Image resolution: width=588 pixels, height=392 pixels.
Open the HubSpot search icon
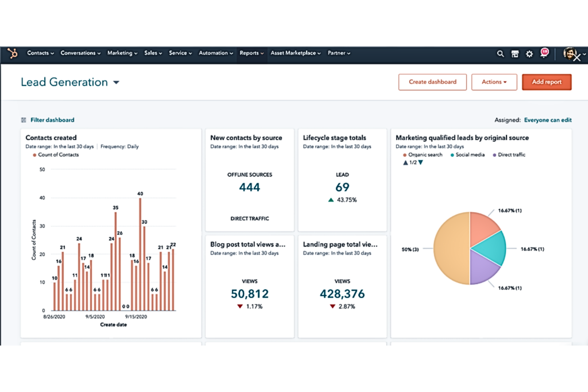[500, 53]
